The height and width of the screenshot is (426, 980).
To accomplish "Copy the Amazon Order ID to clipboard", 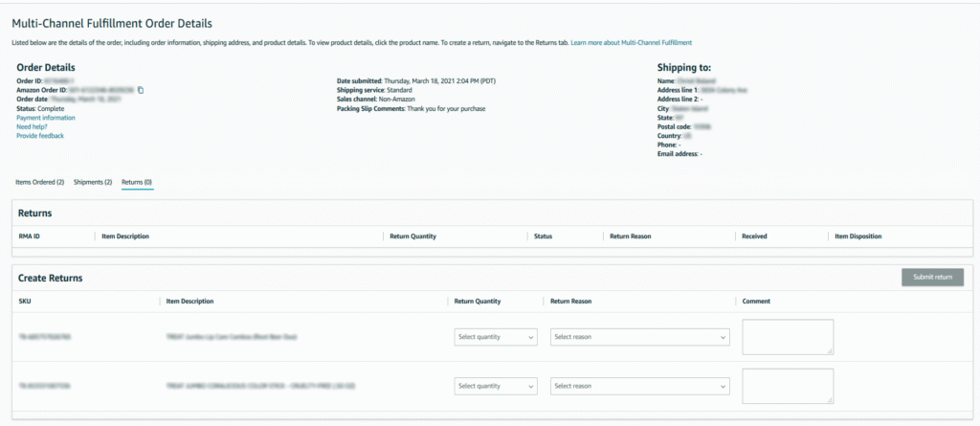I will [x=141, y=90].
